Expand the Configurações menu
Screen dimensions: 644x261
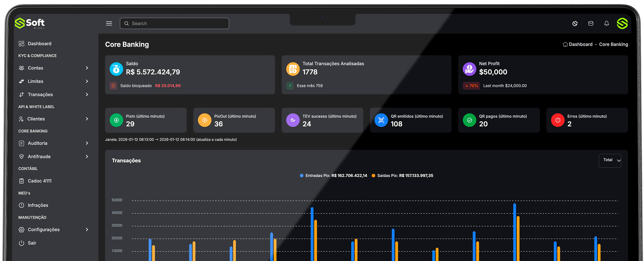pos(44,229)
